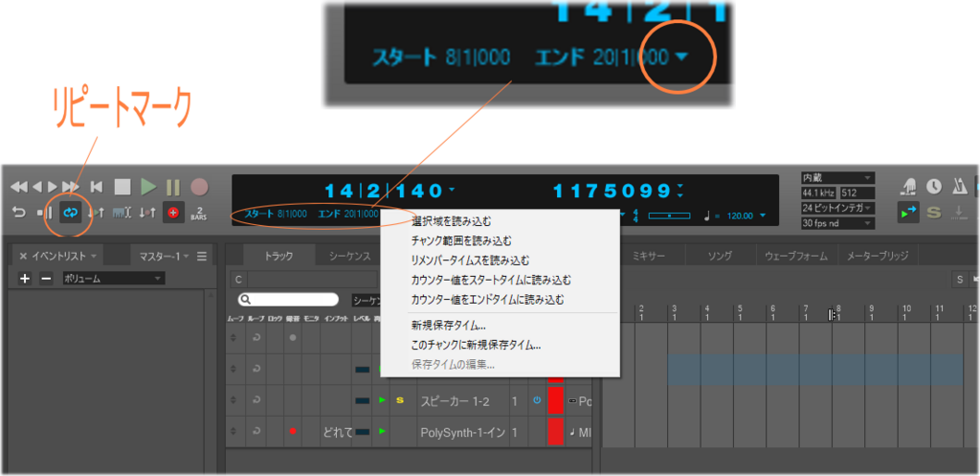The height and width of the screenshot is (476, 980).
Task: Open the 30 fps nd frame rate dropdown
Action: (837, 222)
